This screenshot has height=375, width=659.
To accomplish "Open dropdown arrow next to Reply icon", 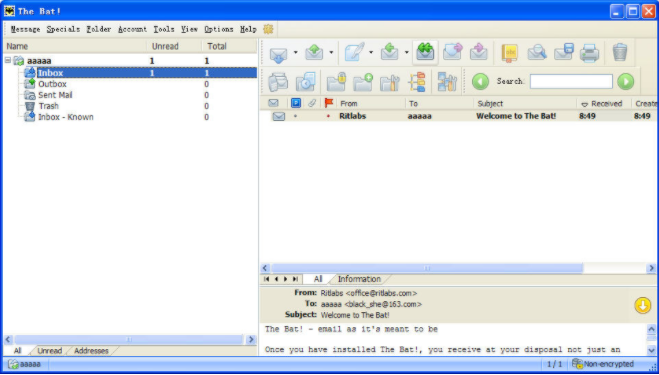I will (407, 53).
